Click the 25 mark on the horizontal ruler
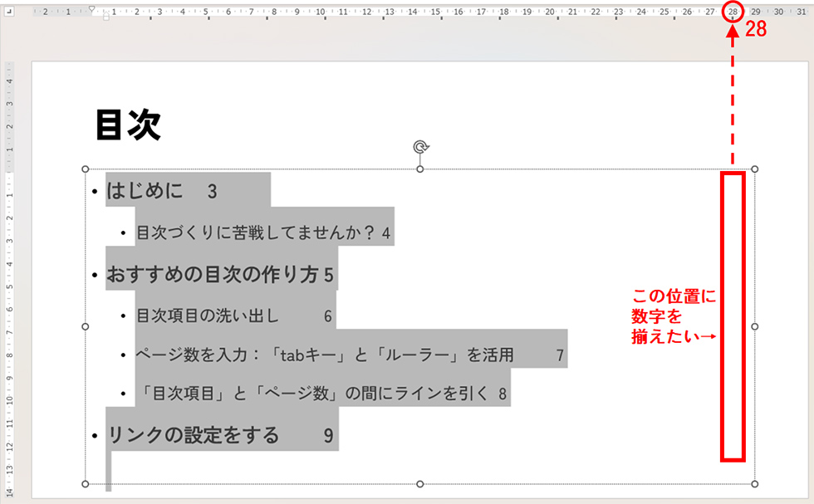The height and width of the screenshot is (504, 814). (x=664, y=12)
